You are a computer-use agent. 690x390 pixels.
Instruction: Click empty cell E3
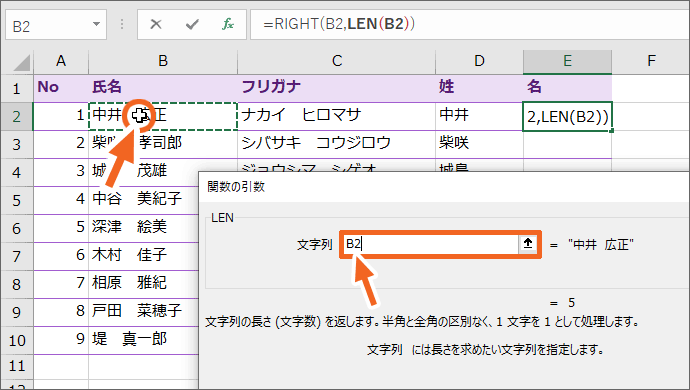click(567, 144)
